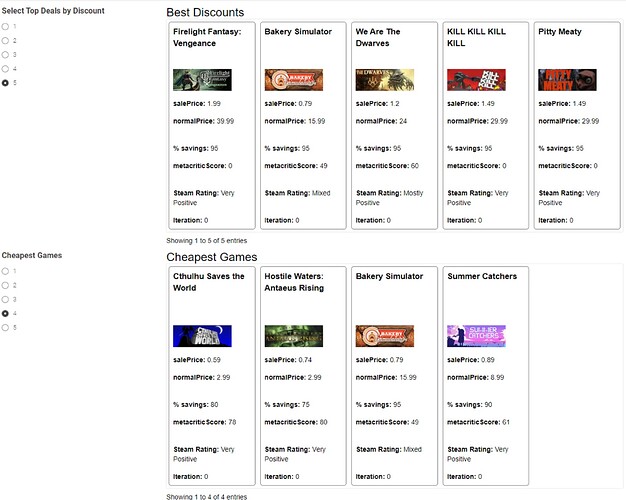The width and height of the screenshot is (626, 500).
Task: Open Bakery Simulator thumbnail in Best Discounts
Action: point(294,80)
